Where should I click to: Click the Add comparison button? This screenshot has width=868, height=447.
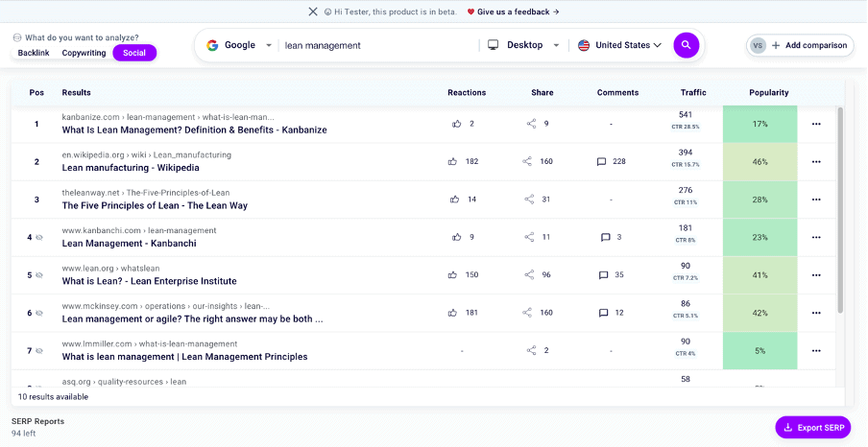800,45
